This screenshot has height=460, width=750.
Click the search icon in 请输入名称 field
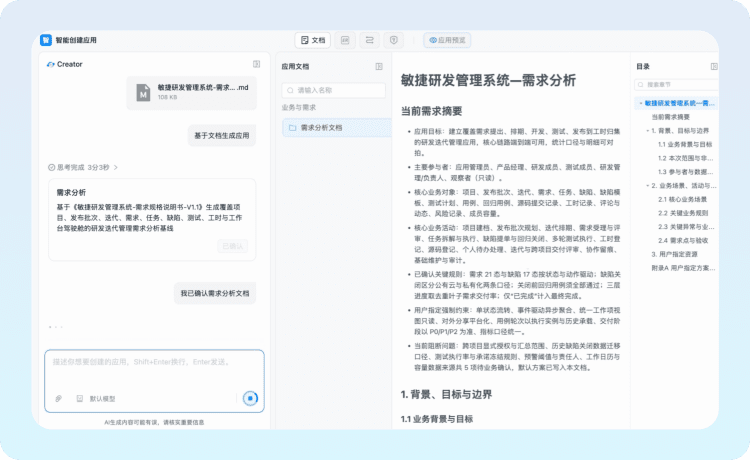290,90
